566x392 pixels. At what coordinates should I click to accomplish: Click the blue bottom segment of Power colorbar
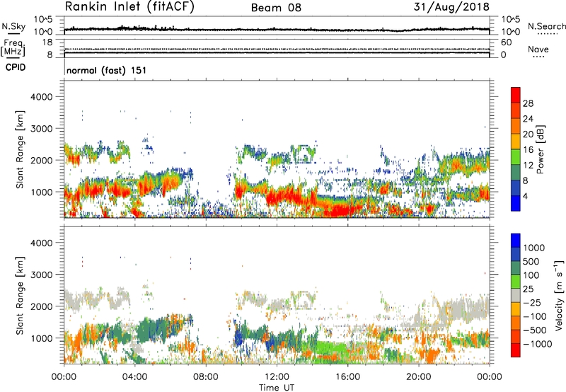[x=516, y=203]
